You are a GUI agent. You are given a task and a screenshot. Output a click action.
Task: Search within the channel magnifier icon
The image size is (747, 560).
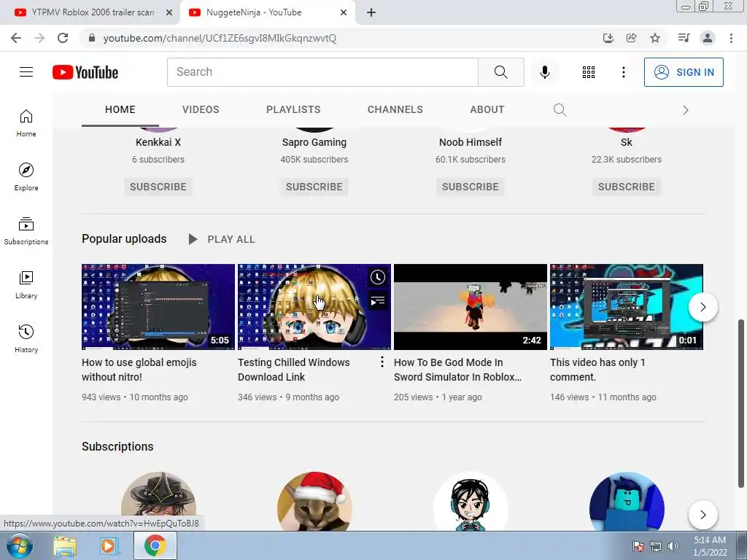[x=560, y=110]
